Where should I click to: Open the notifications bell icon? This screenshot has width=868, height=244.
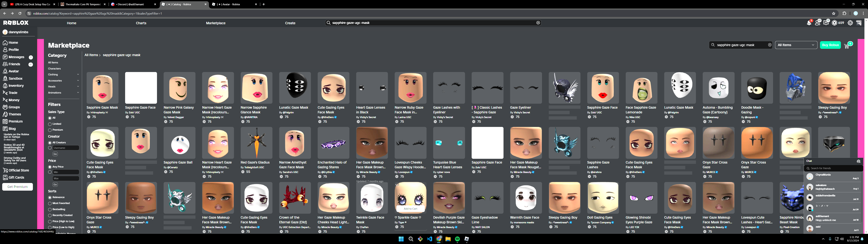(x=809, y=23)
